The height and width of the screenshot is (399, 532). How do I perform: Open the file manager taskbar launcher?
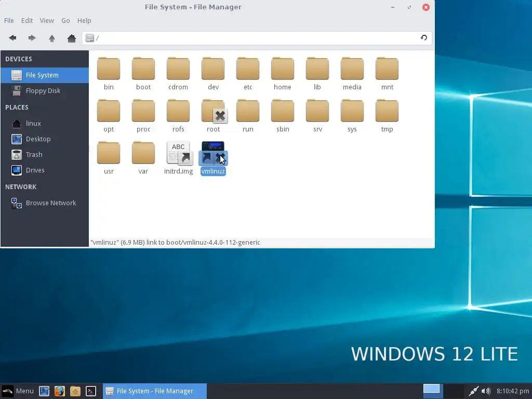click(x=75, y=391)
